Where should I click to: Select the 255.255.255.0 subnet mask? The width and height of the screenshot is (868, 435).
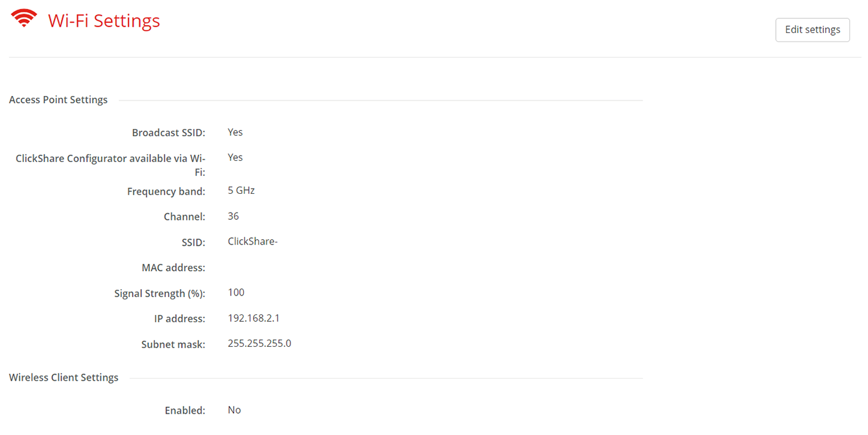[259, 344]
